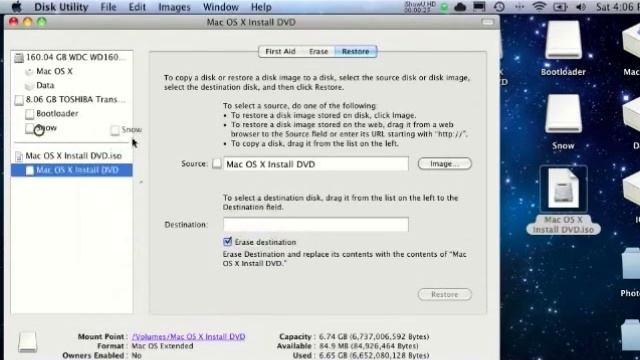Switch to the Erase tab
The width and height of the screenshot is (640, 360).
click(318, 51)
